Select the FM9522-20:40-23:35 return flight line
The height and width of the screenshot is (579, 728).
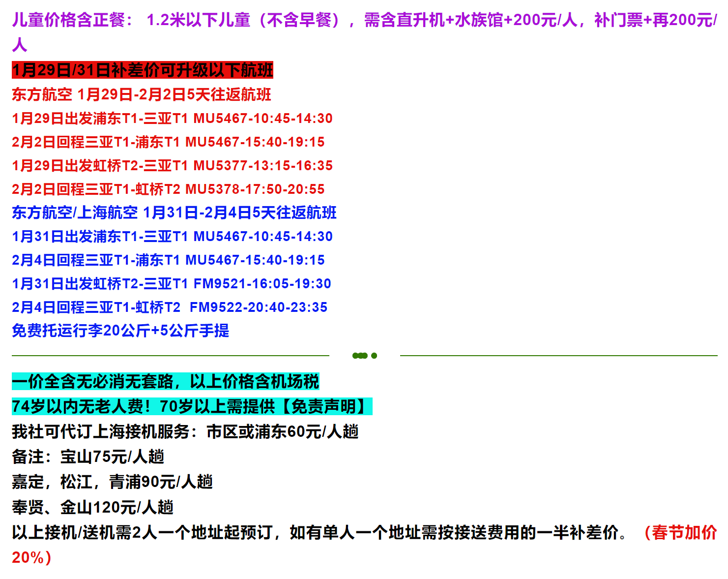[x=170, y=307]
